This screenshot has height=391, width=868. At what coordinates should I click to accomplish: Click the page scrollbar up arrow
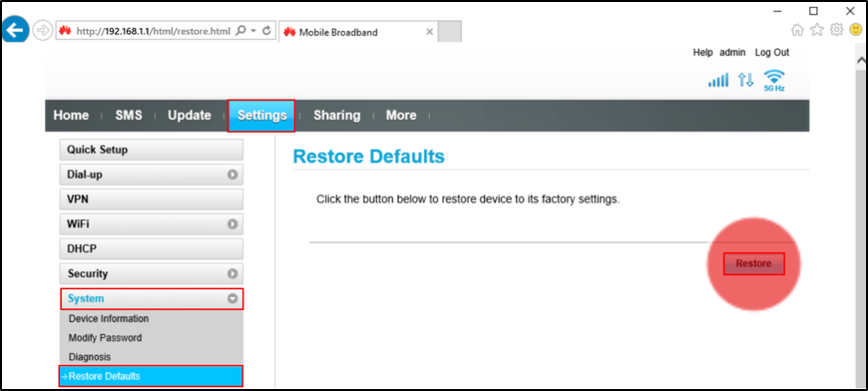861,60
